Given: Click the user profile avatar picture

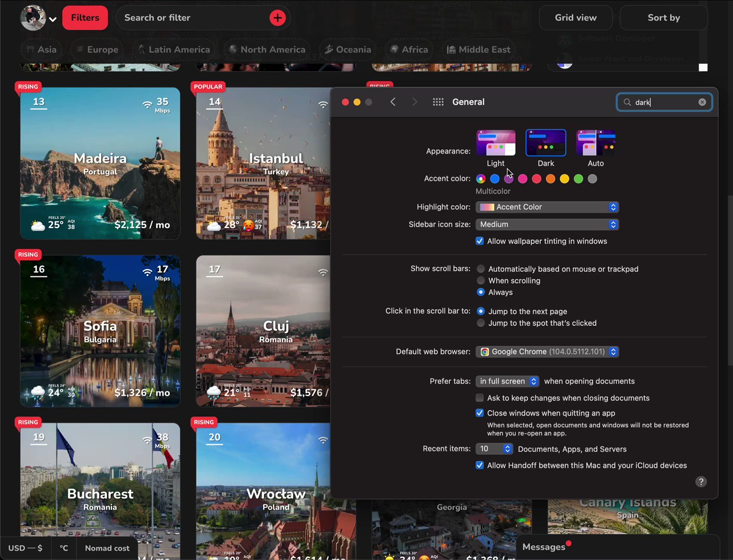Looking at the screenshot, I should click(33, 17).
